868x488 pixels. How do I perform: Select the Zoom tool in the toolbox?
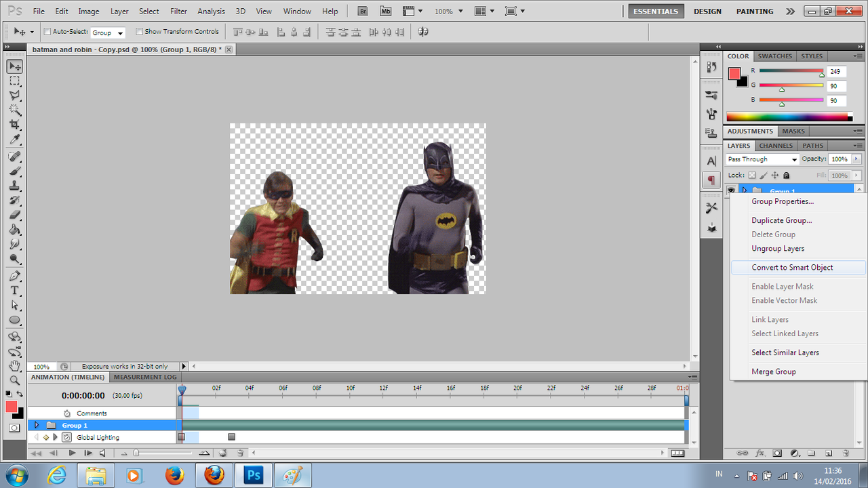15,380
